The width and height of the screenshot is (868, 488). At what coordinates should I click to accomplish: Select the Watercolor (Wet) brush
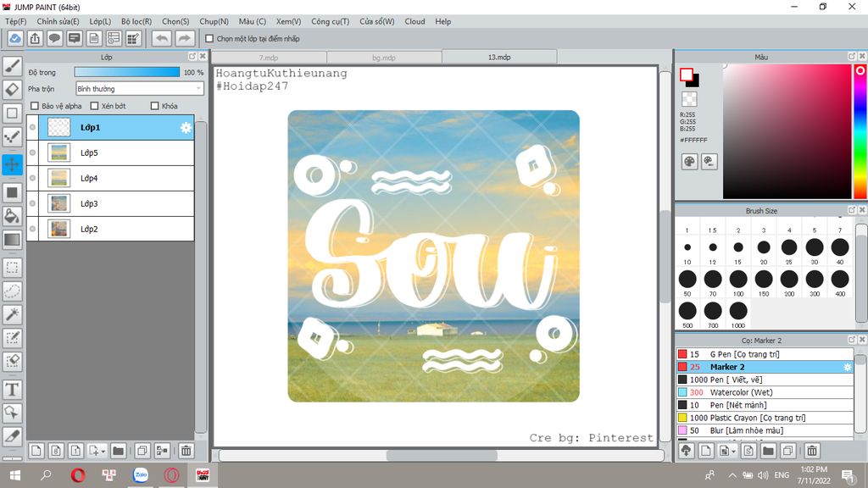click(765, 392)
